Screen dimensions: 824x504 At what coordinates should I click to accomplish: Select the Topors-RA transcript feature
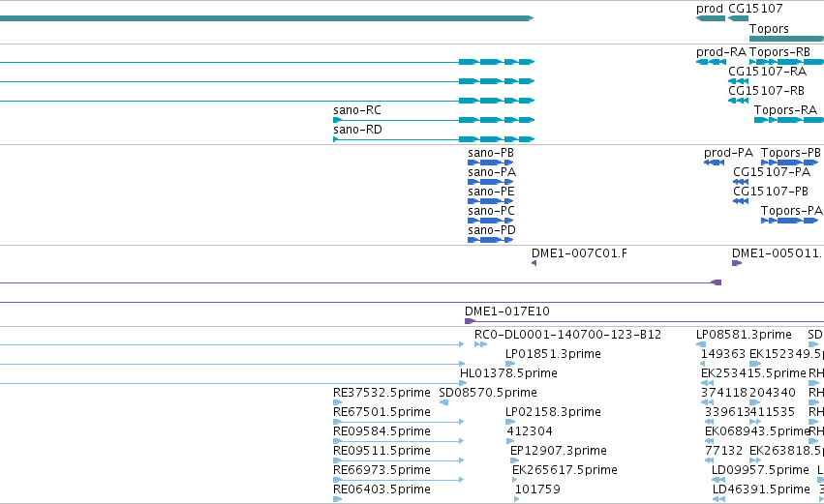pos(789,120)
